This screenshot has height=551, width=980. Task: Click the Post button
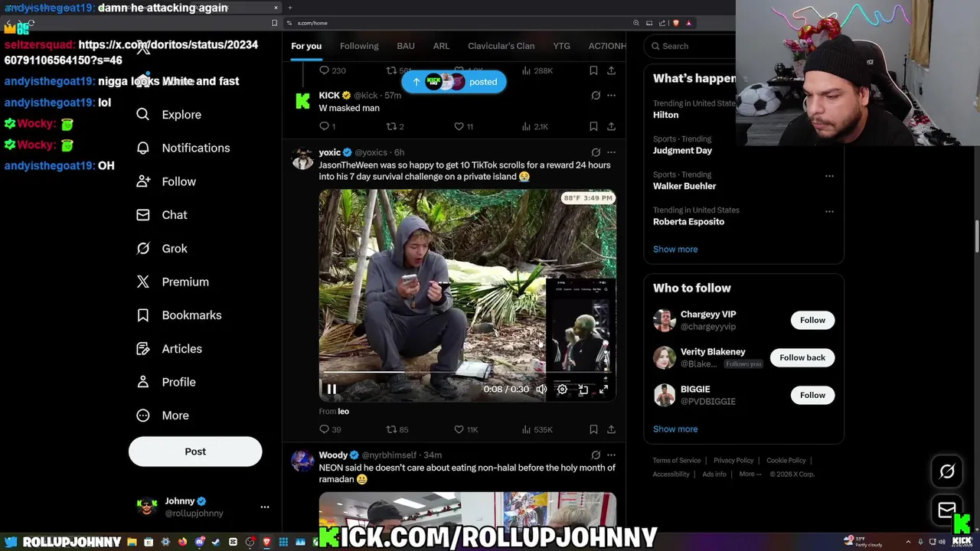[x=195, y=452]
